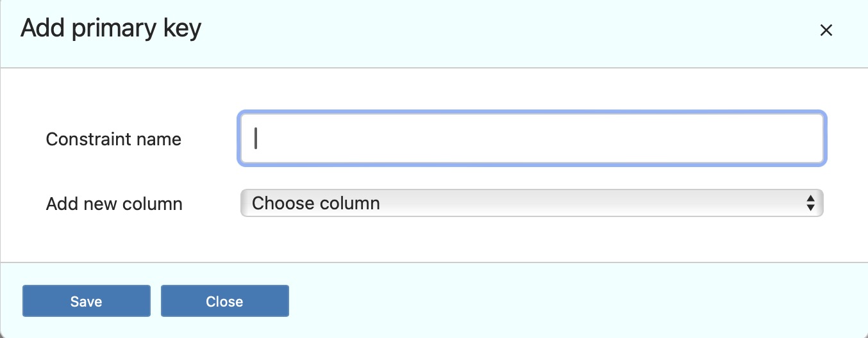Click the "Add primary key" dialog title
Image resolution: width=868 pixels, height=338 pixels.
[111, 29]
